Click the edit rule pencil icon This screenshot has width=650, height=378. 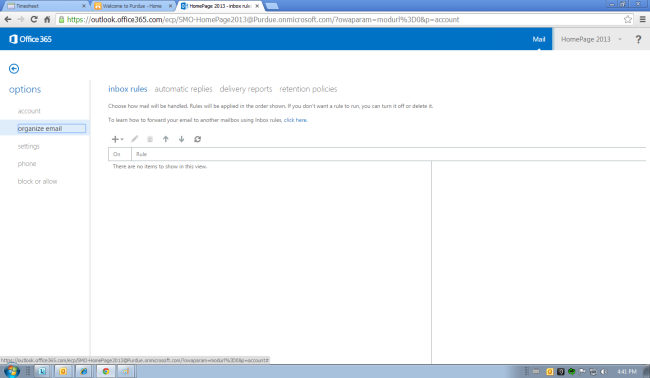134,139
